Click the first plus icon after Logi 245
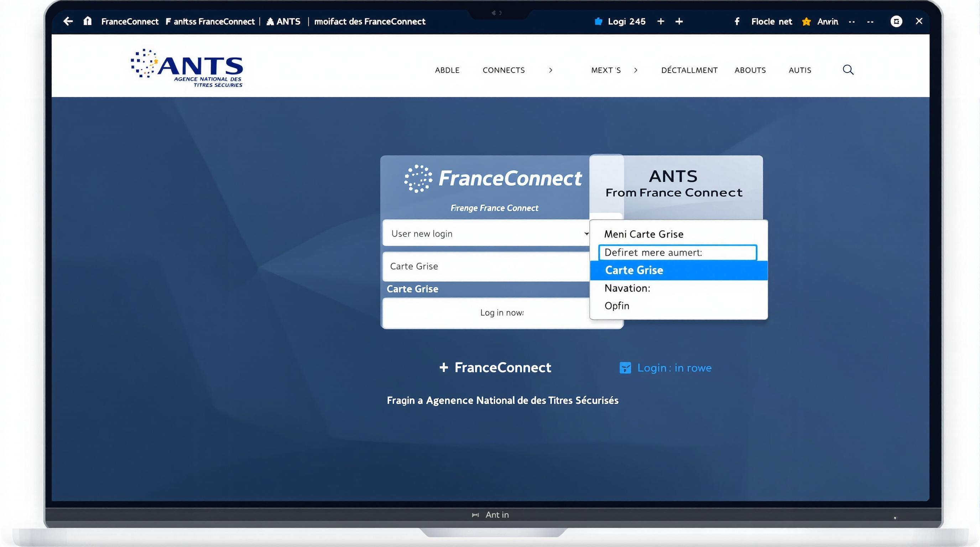 [x=661, y=21]
